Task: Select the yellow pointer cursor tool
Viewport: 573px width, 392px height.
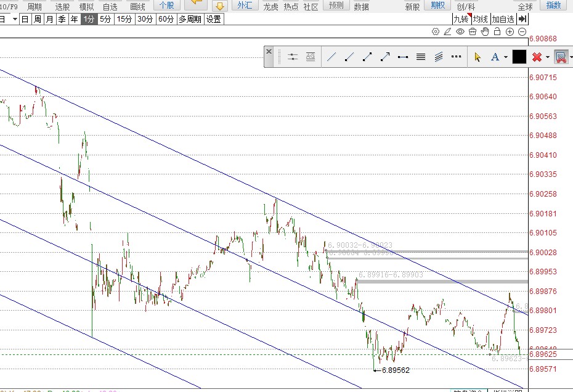Action: 477,57
